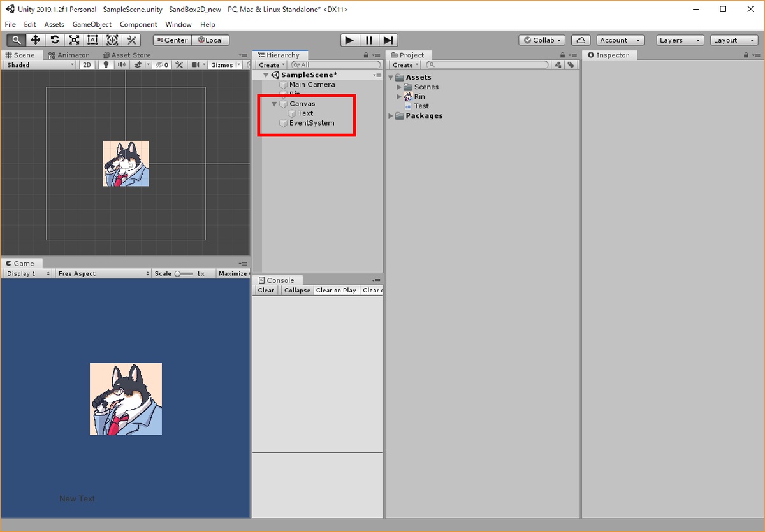Search by label icon in Project panel
The height and width of the screenshot is (532, 765).
point(571,65)
